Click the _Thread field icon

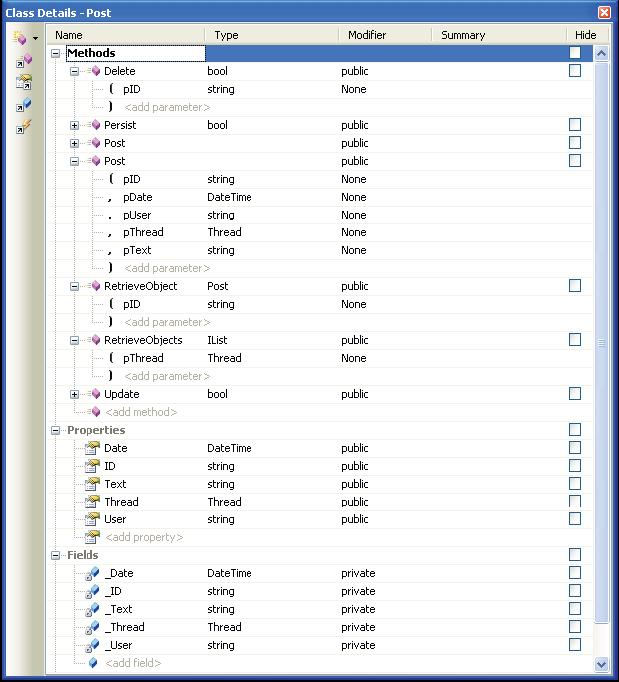pyautogui.click(x=92, y=627)
